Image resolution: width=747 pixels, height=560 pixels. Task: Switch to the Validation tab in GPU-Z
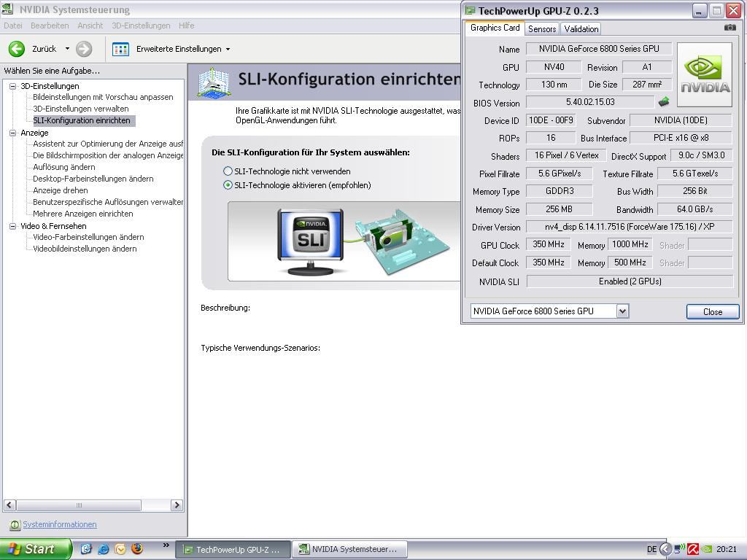click(x=581, y=29)
